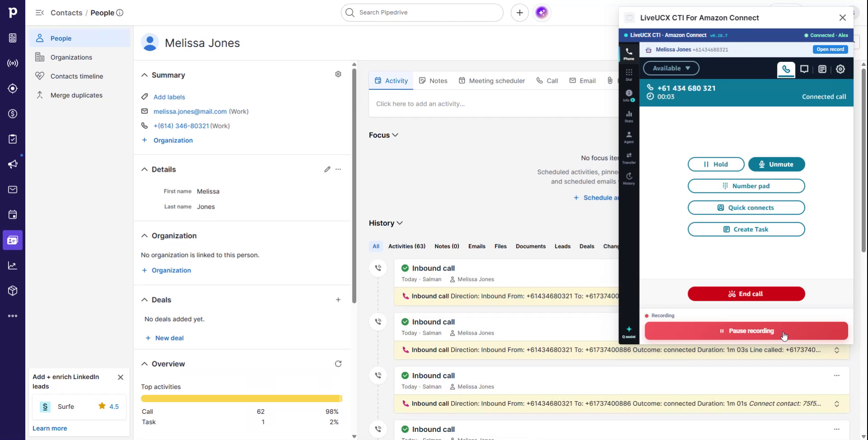This screenshot has width=868, height=440.
Task: Click New deal link
Action: (x=165, y=338)
